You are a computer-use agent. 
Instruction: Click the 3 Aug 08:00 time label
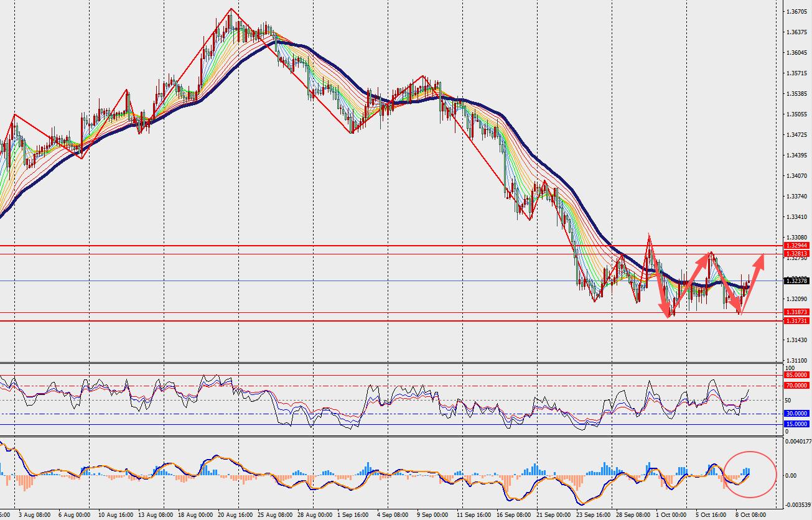[x=34, y=515]
